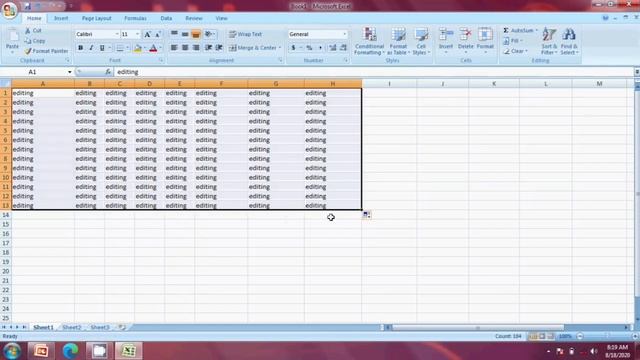The image size is (640, 360).
Task: Open the Insert ribbon tab
Action: tap(61, 18)
